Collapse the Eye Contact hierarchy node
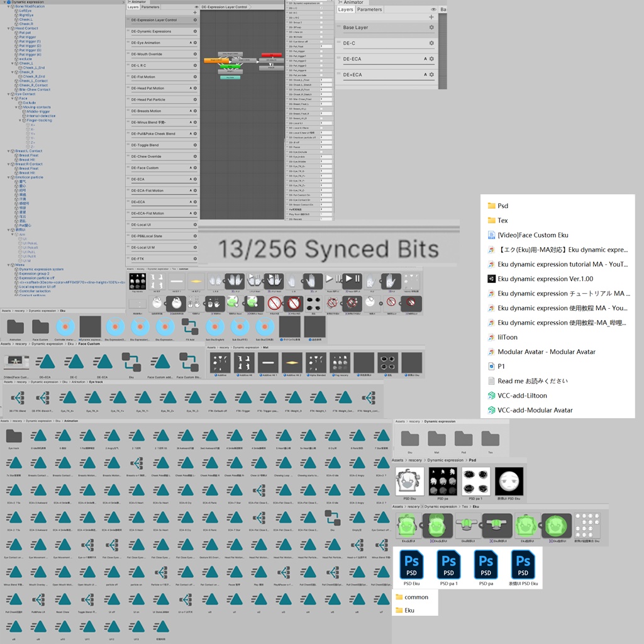Screen dimensions: 644x644 pos(8,94)
